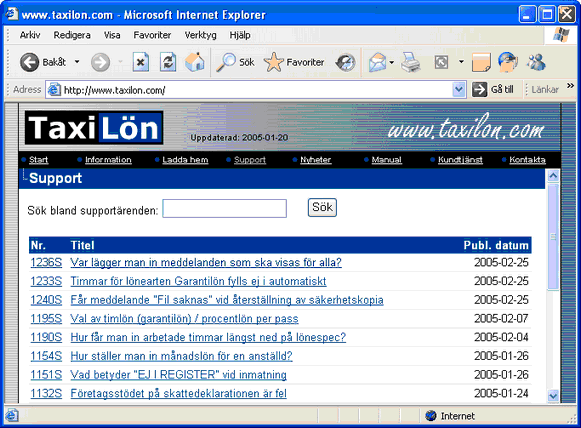Click the Forward arrow button

pyautogui.click(x=100, y=62)
